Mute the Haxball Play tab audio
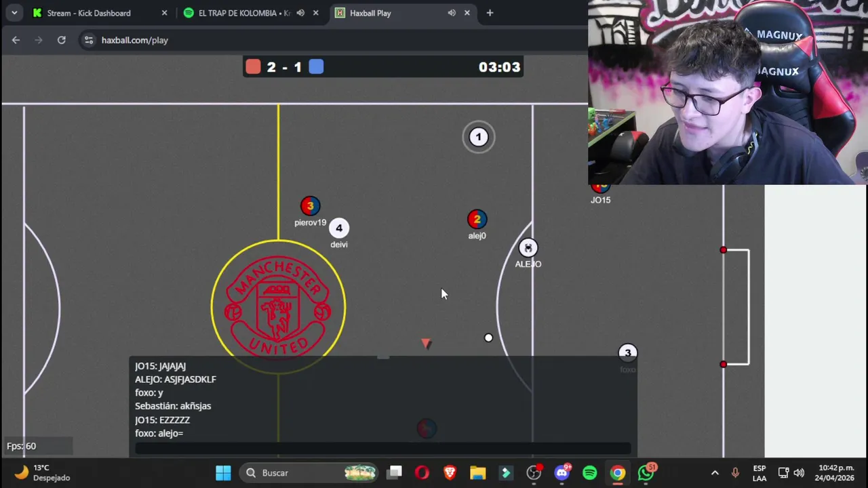868x488 pixels. pos(452,13)
